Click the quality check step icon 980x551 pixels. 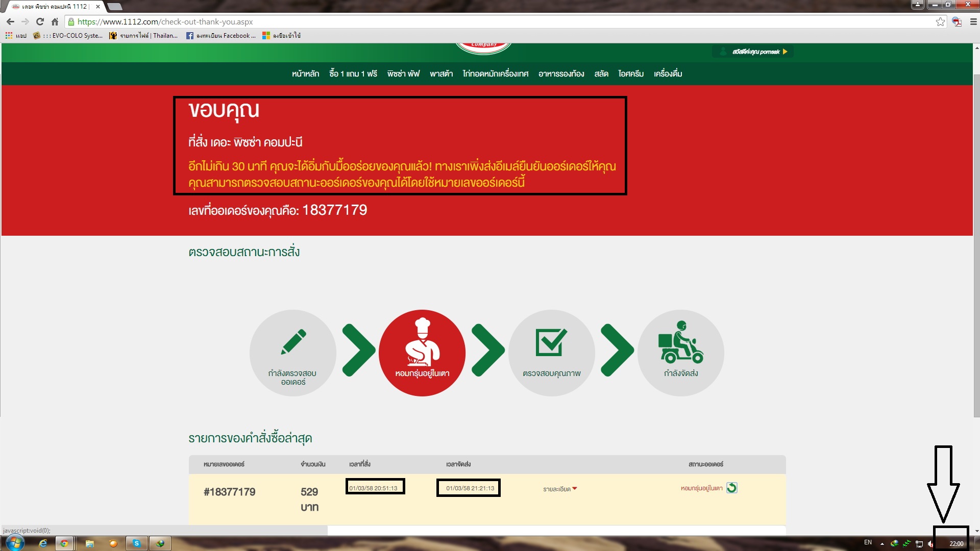tap(551, 353)
